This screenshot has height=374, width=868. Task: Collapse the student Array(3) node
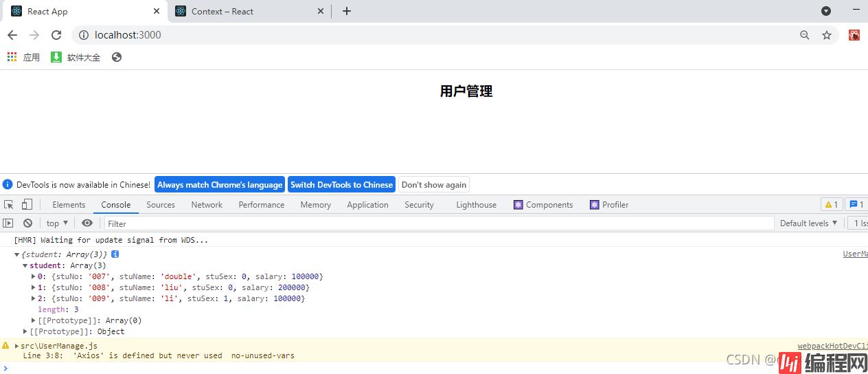tap(25, 265)
